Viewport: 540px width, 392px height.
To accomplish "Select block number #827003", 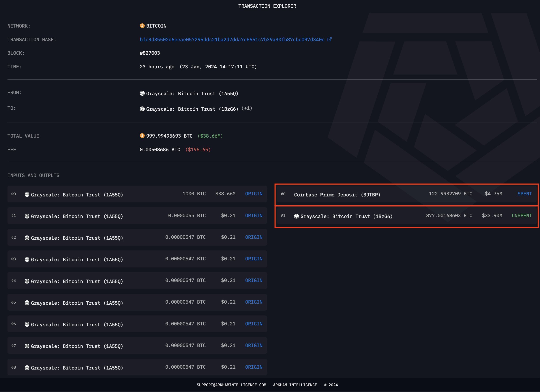I will point(150,53).
